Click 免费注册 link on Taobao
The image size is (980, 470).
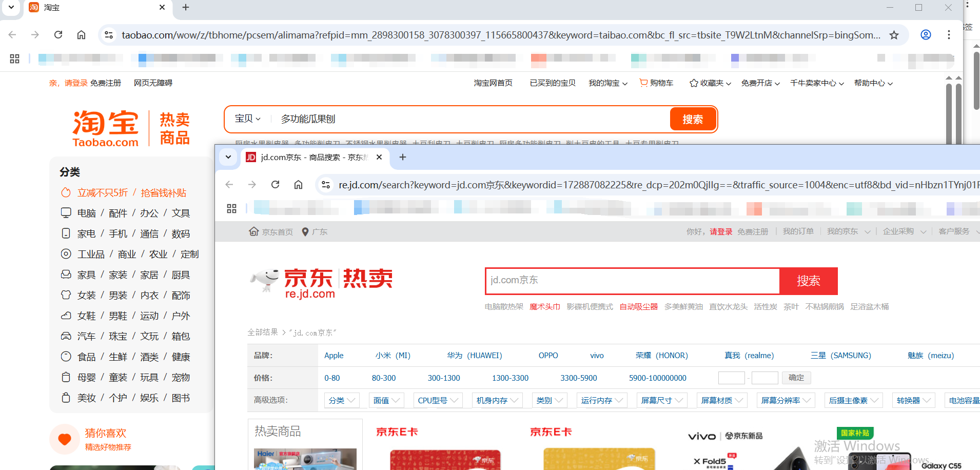106,83
